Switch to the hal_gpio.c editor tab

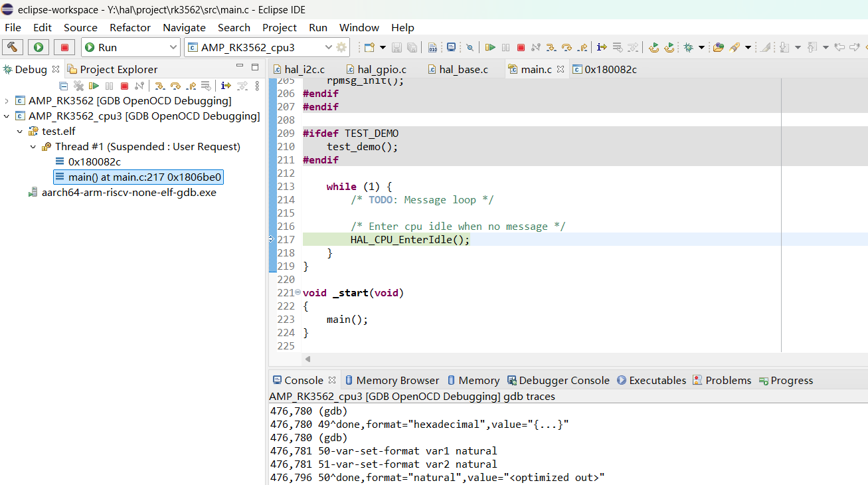(381, 69)
